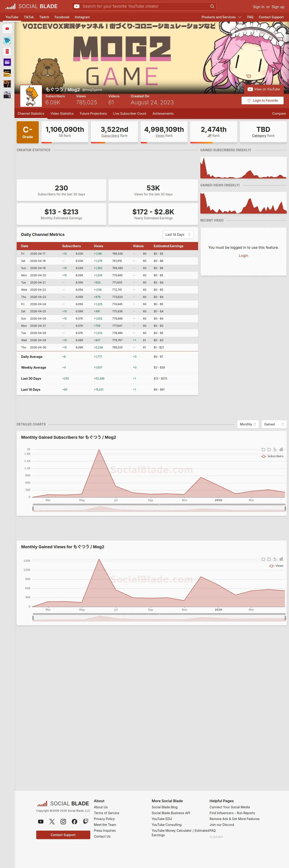The height and width of the screenshot is (868, 289).
Task: Select the Facebook platform tab
Action: pos(62,17)
